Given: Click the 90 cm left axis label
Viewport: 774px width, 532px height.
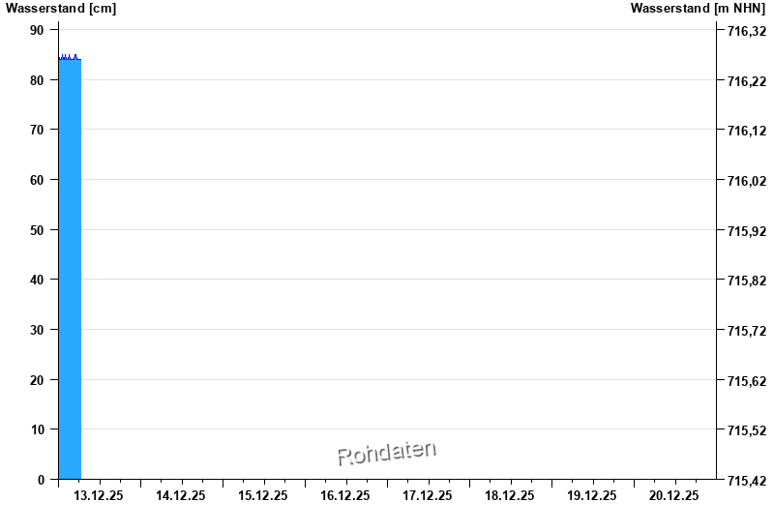Looking at the screenshot, I should tap(37, 30).
